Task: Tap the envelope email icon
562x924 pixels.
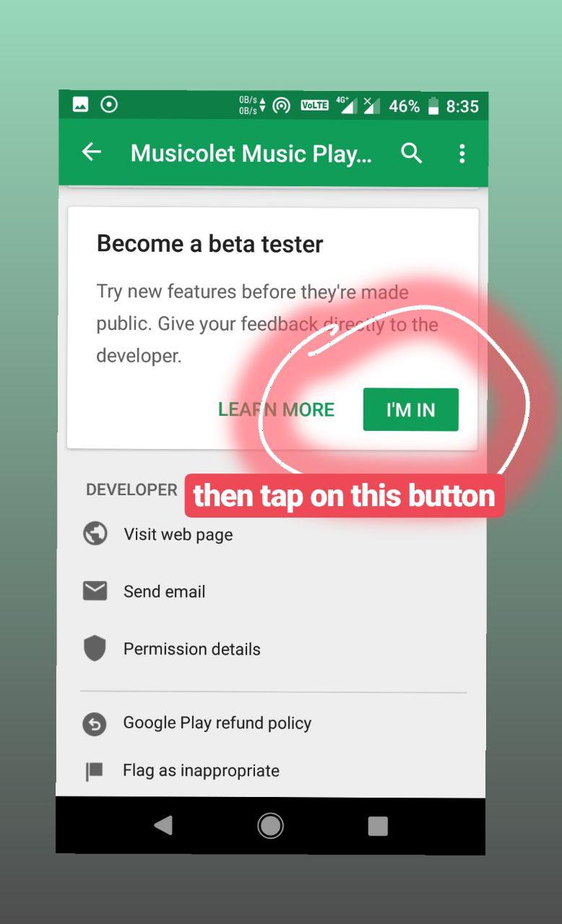Action: pyautogui.click(x=95, y=591)
